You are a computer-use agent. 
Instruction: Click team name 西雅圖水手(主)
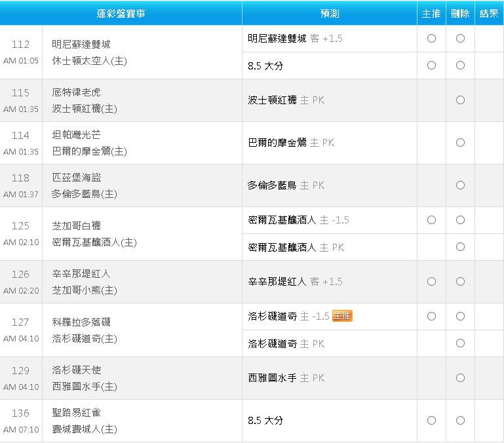point(85,387)
